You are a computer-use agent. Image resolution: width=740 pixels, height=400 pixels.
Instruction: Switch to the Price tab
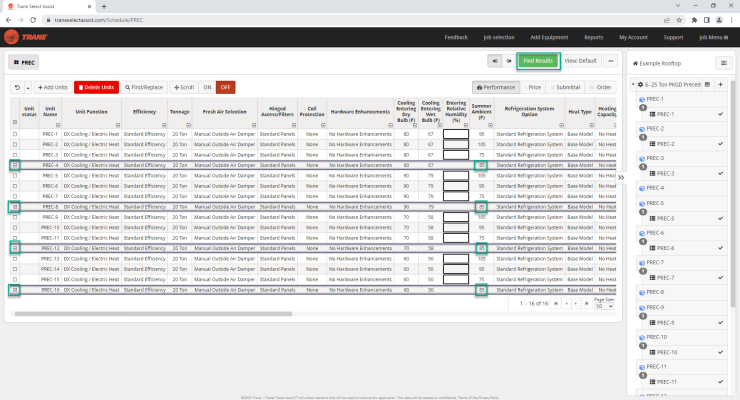tap(533, 87)
